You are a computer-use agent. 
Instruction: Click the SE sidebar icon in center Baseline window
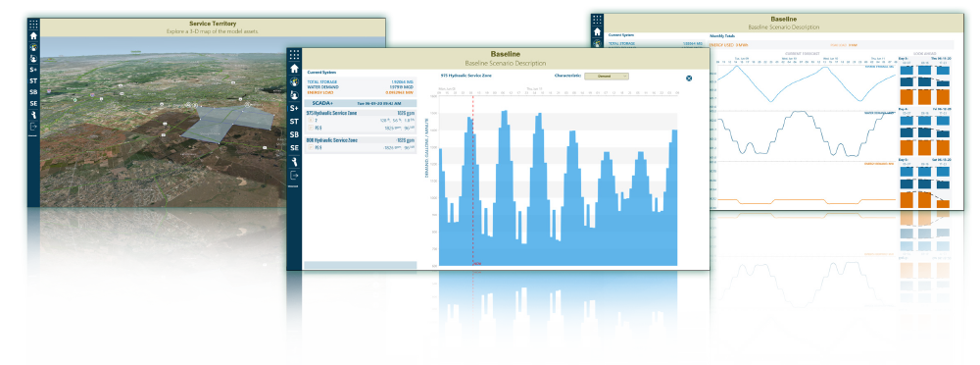(x=294, y=148)
